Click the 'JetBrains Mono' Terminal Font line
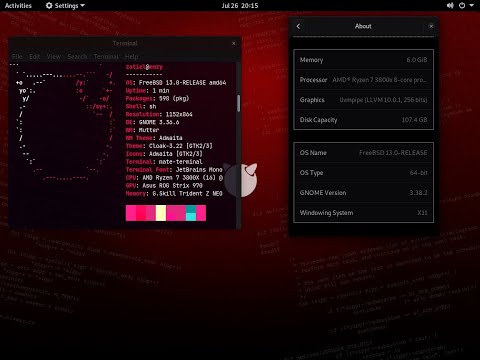The height and width of the screenshot is (360, 480). [174, 170]
